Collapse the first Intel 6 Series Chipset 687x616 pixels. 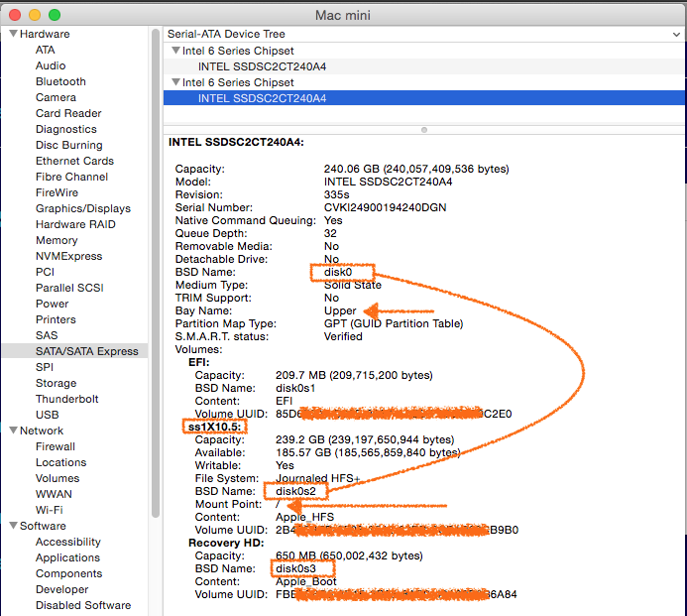tap(175, 51)
